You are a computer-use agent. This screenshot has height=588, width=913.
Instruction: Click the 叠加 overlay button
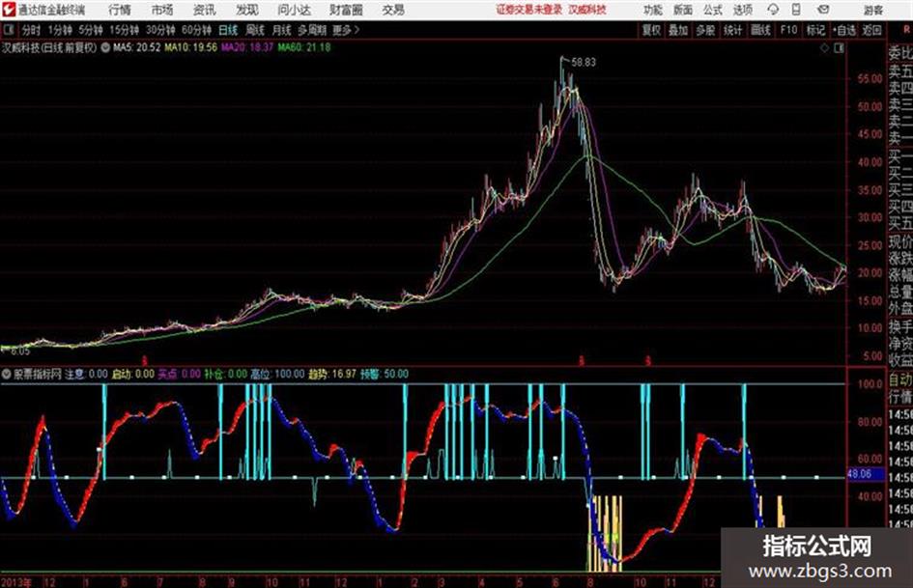(x=678, y=30)
